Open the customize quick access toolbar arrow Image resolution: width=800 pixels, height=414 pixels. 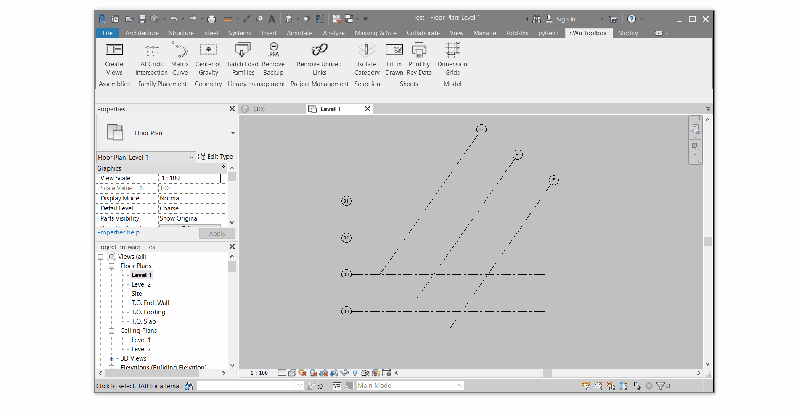tap(365, 19)
